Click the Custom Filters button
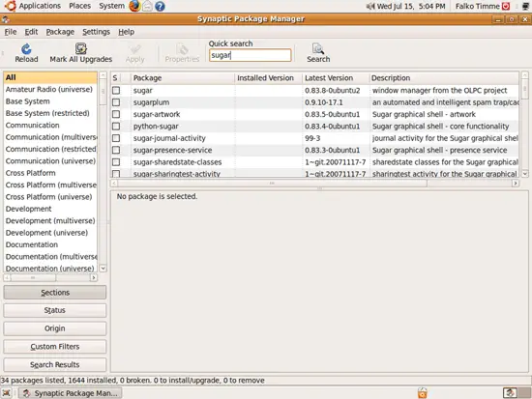This screenshot has height=399, width=532. point(54,347)
